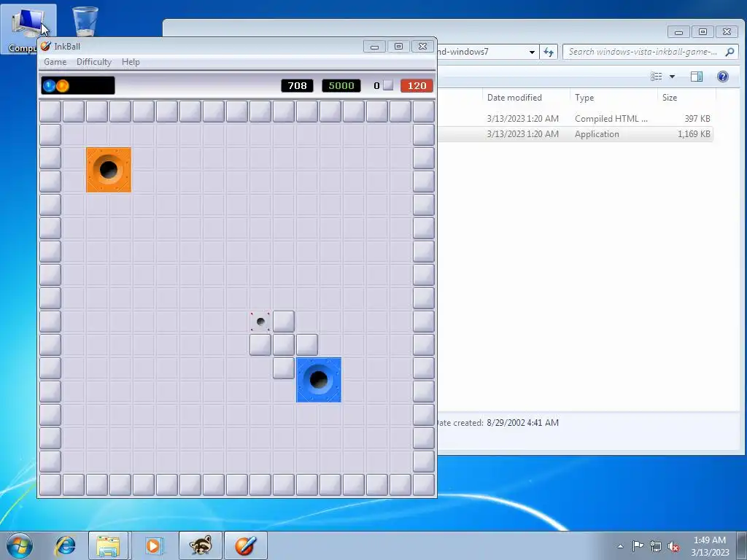The image size is (747, 560).
Task: Click the InkBall title bar icon
Action: coord(46,46)
